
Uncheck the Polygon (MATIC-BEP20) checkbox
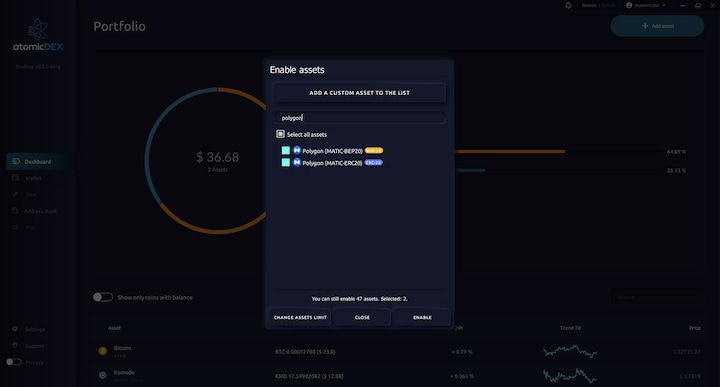tap(286, 151)
